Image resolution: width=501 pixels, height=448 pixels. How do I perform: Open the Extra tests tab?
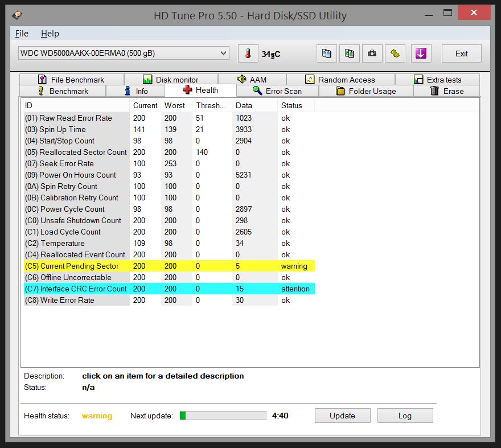tap(437, 79)
